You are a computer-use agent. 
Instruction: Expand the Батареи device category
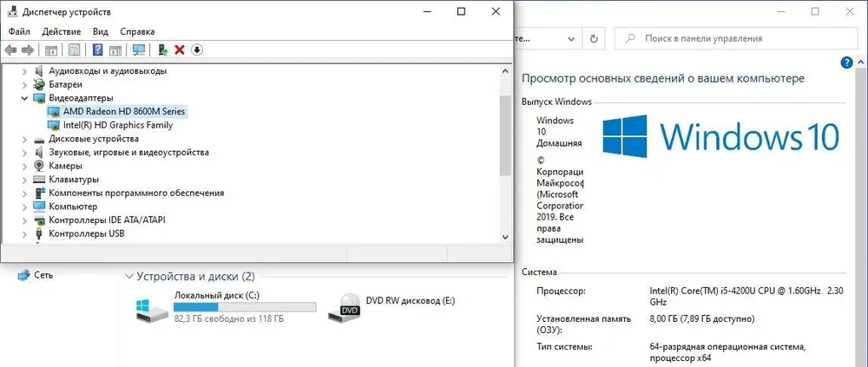23,85
